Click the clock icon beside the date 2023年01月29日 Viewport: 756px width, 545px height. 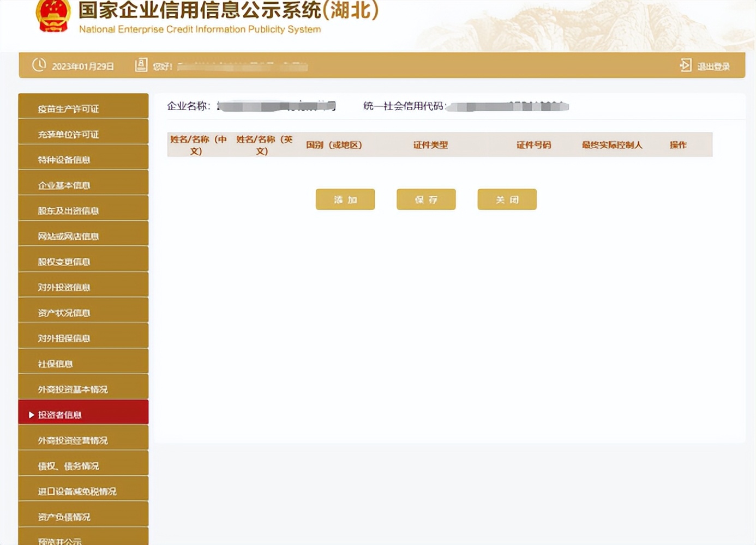pos(38,65)
